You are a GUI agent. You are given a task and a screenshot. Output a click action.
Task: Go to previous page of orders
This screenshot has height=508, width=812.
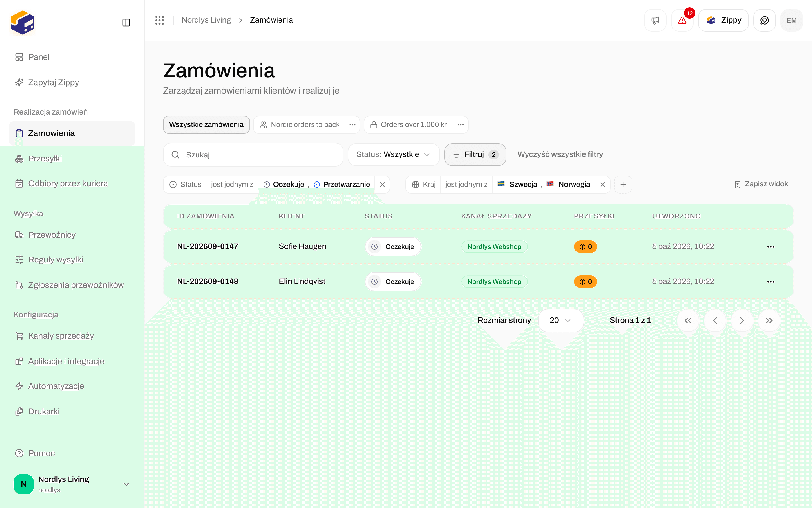(715, 321)
